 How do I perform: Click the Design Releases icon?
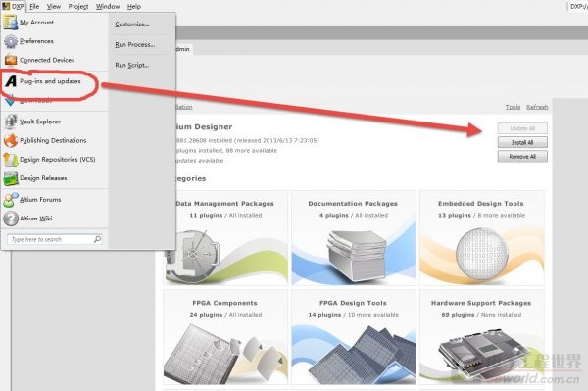point(11,178)
